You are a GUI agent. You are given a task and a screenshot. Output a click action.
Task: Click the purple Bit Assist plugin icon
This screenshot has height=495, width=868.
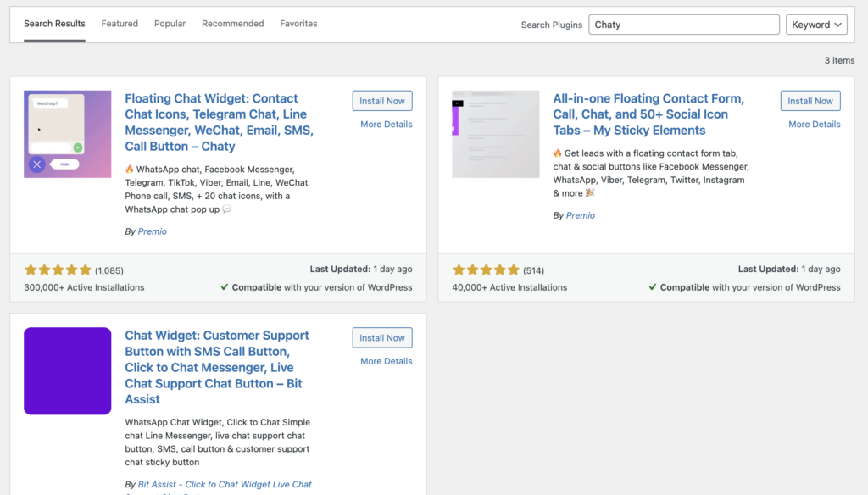tap(67, 371)
